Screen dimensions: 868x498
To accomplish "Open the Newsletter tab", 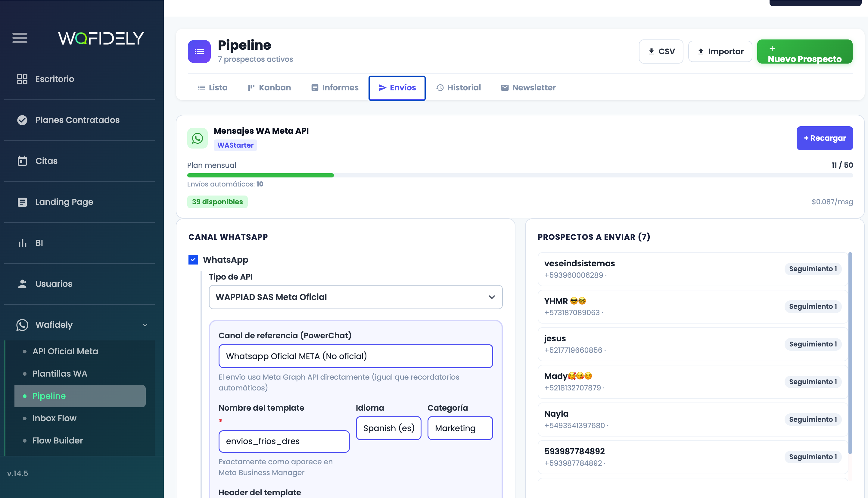I will (528, 88).
